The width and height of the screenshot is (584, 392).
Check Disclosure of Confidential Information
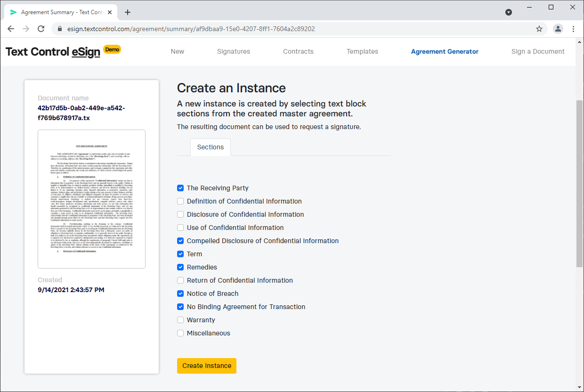[180, 214]
